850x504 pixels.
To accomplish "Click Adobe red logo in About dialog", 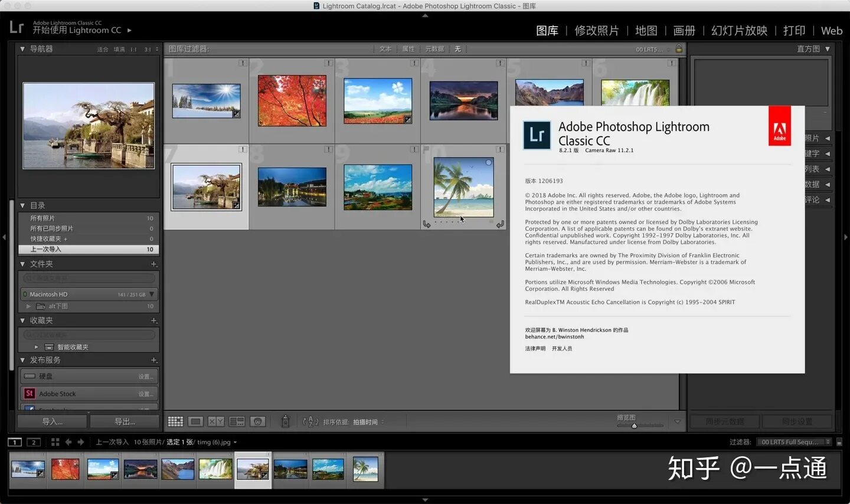I will 779,126.
